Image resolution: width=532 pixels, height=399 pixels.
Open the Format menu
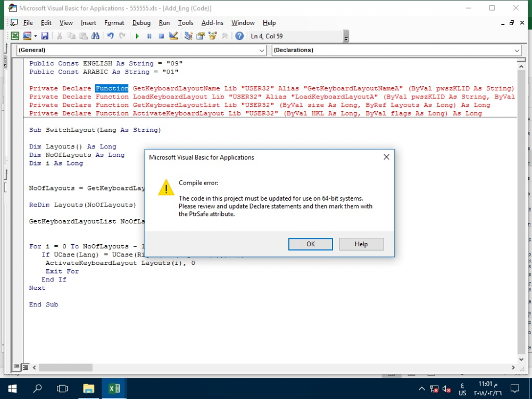114,23
